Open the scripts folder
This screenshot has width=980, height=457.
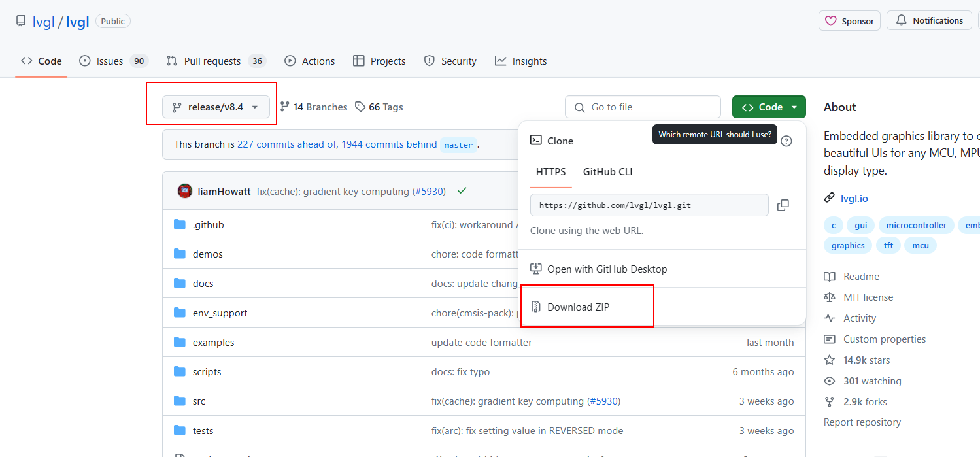click(x=207, y=372)
